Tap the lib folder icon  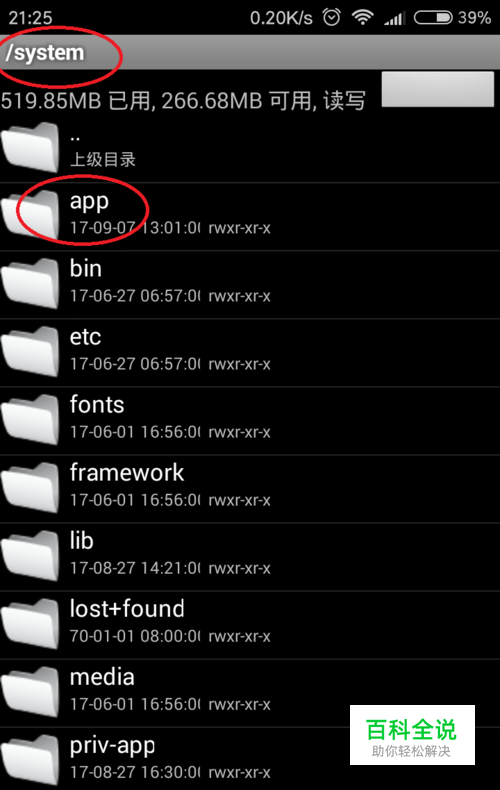[30, 556]
